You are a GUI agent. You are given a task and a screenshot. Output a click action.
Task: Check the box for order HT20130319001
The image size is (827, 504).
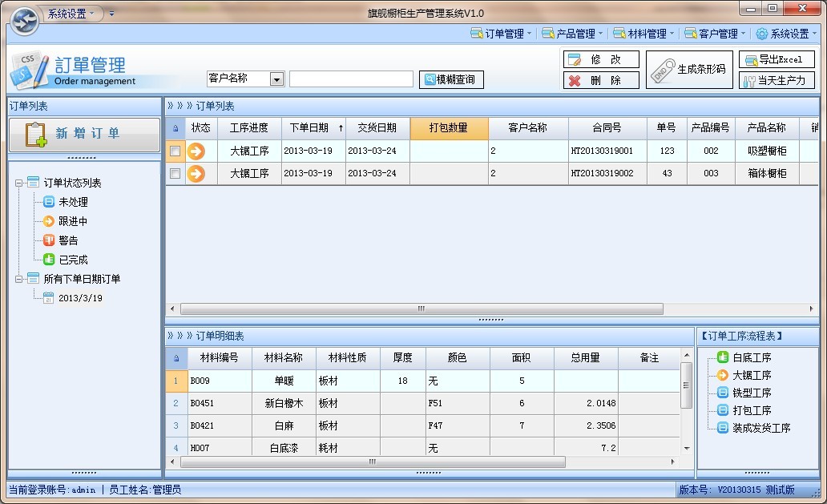(x=175, y=151)
